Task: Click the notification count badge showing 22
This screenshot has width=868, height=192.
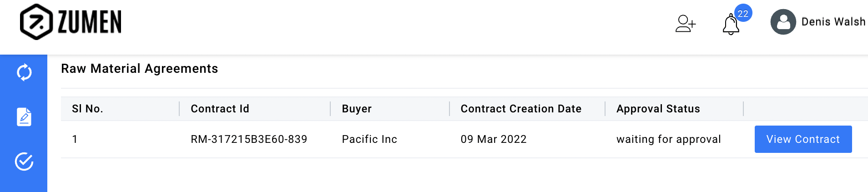Action: pos(743,14)
